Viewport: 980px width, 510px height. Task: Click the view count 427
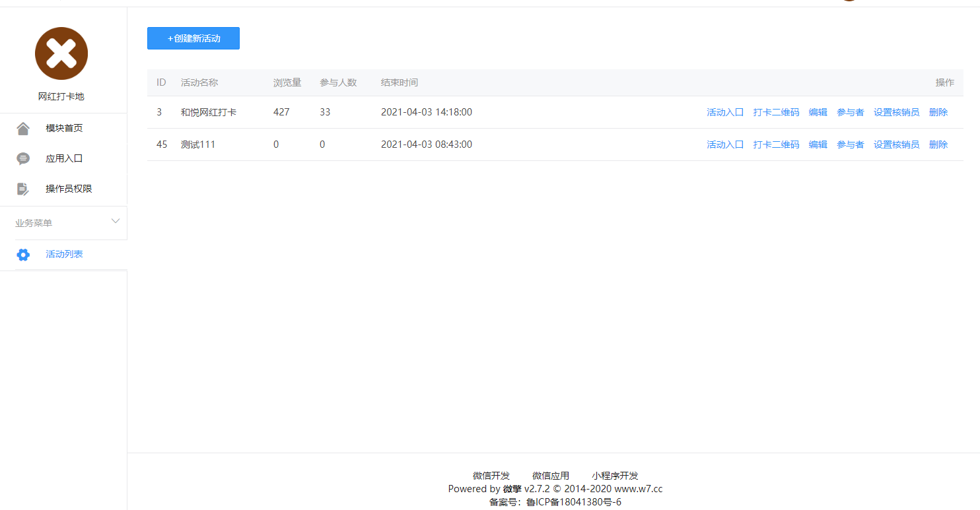(281, 112)
